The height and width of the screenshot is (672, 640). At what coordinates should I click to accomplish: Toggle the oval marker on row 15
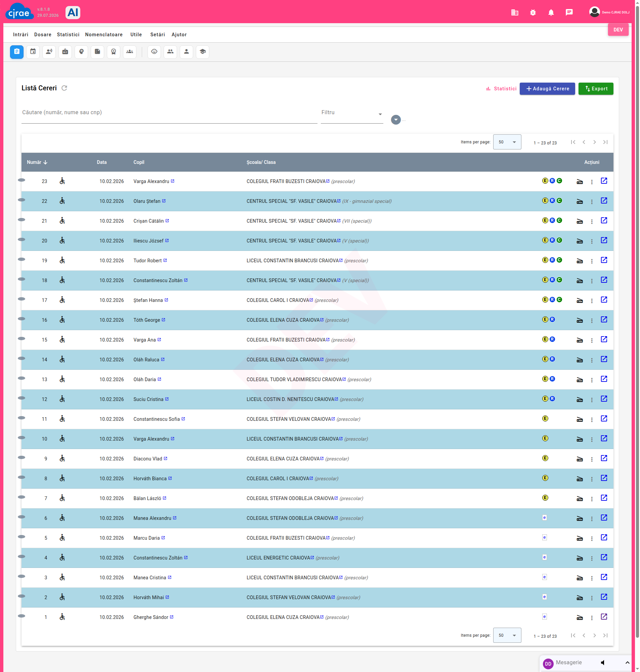[22, 339]
